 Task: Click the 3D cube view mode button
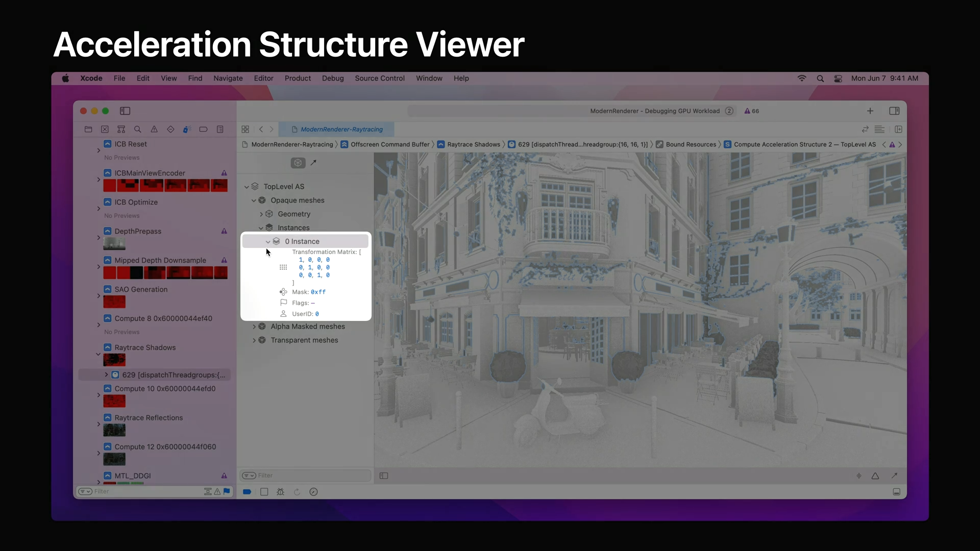[x=298, y=163]
